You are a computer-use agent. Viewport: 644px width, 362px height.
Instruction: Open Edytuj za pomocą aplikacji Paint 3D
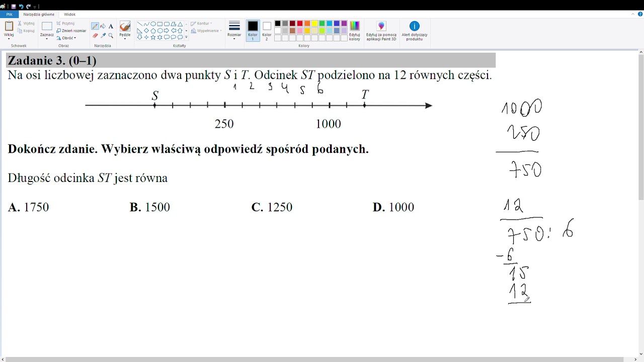[381, 31]
